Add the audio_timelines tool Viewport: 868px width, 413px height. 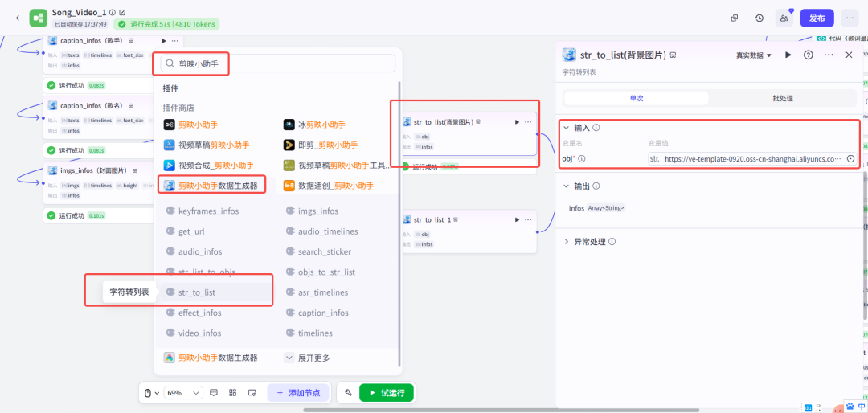[322, 231]
